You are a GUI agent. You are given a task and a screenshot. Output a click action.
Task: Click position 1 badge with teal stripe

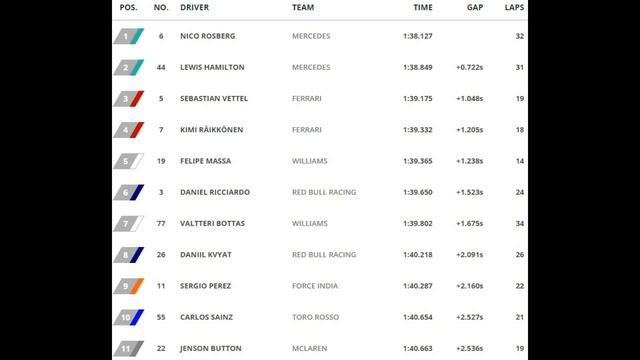pyautogui.click(x=129, y=36)
